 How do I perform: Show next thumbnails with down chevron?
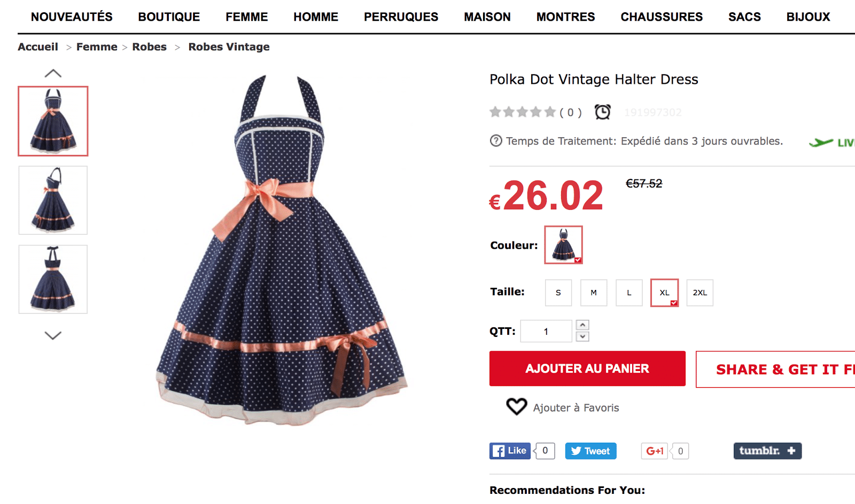(x=53, y=335)
